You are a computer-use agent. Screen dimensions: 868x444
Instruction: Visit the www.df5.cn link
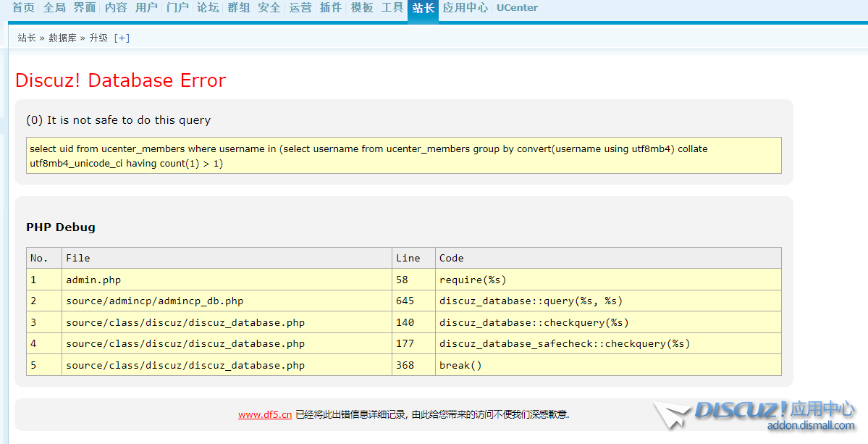click(265, 414)
